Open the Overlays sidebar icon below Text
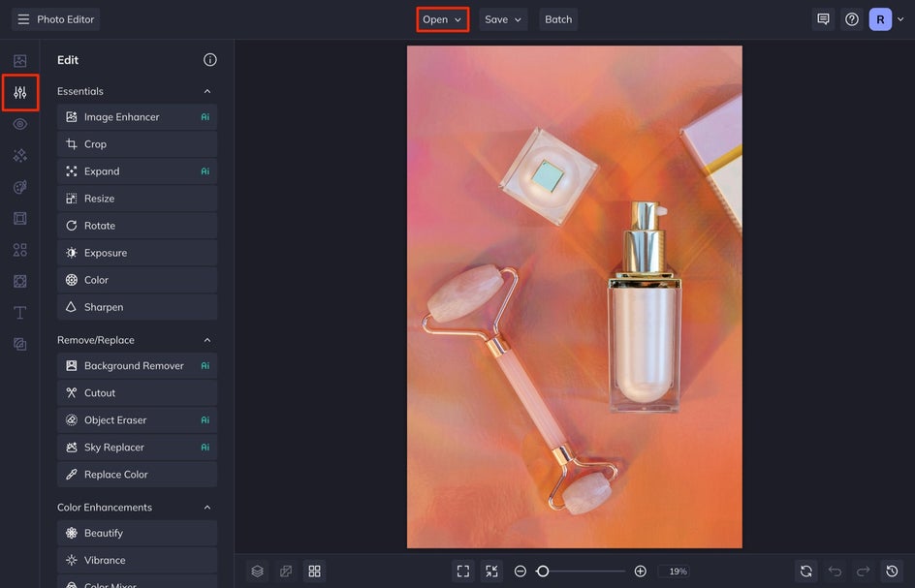Viewport: 915px width, 588px height. [19, 344]
